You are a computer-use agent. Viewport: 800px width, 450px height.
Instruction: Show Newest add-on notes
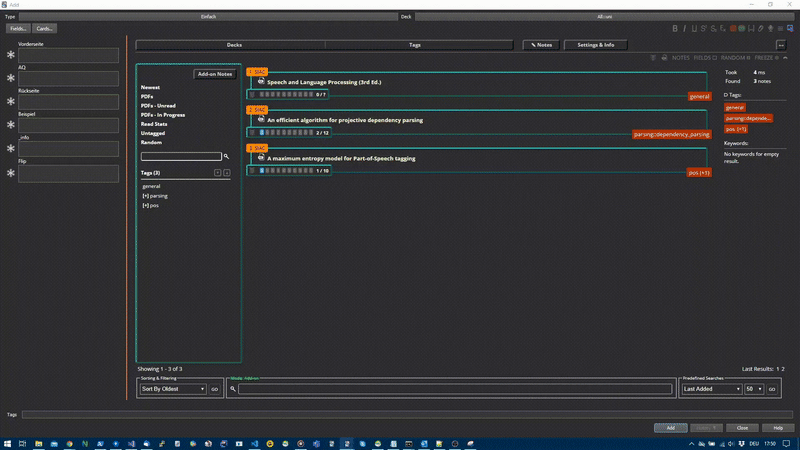coord(150,87)
